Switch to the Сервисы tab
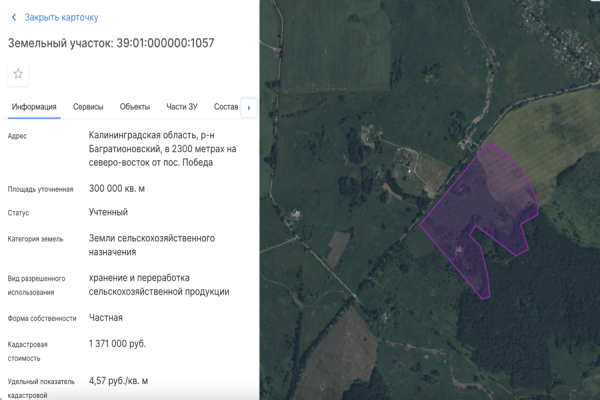 click(88, 107)
